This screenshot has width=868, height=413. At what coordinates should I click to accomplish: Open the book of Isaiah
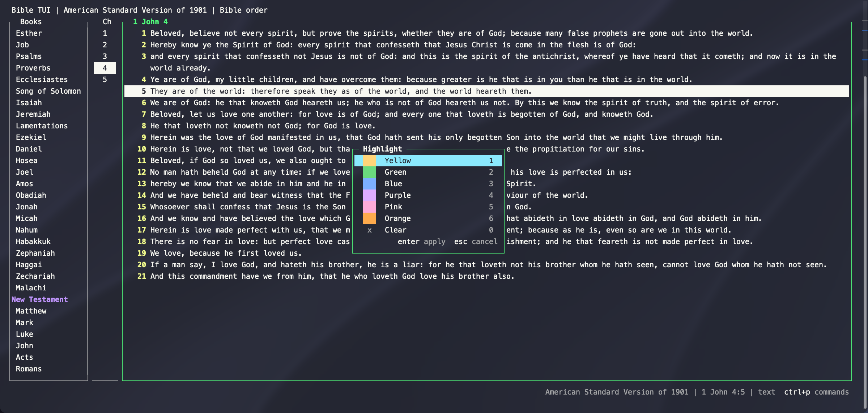(x=29, y=103)
